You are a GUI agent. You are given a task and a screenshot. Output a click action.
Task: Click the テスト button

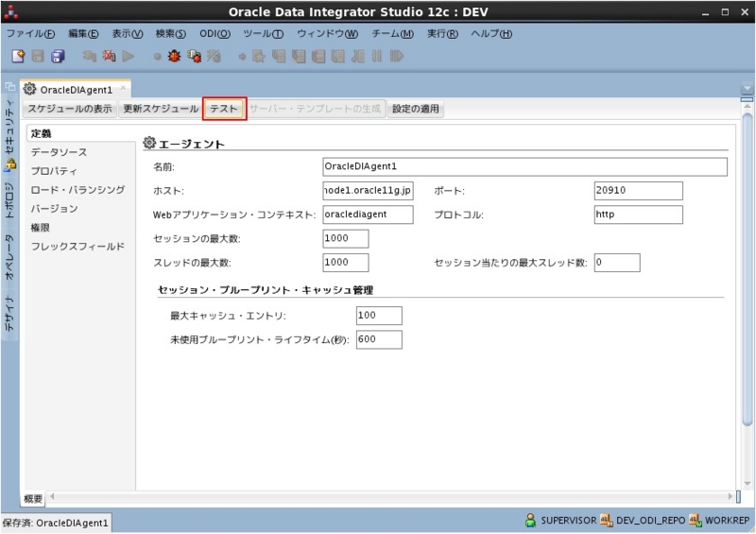tap(224, 109)
